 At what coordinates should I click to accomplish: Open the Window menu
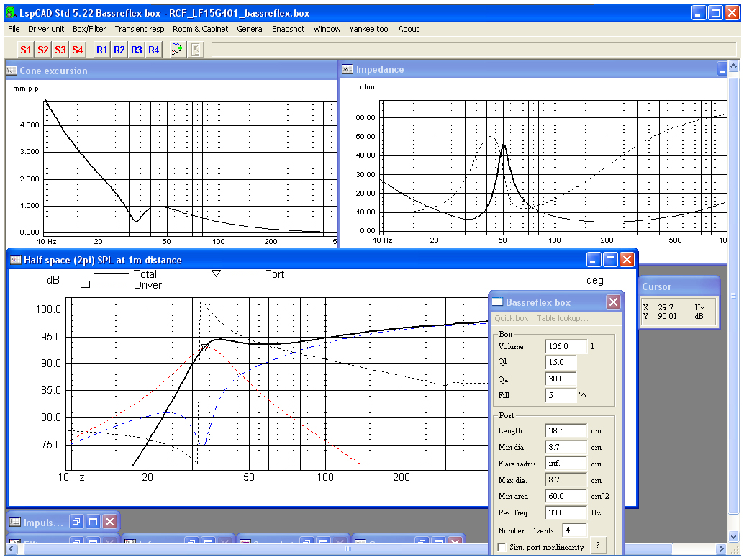pyautogui.click(x=327, y=29)
